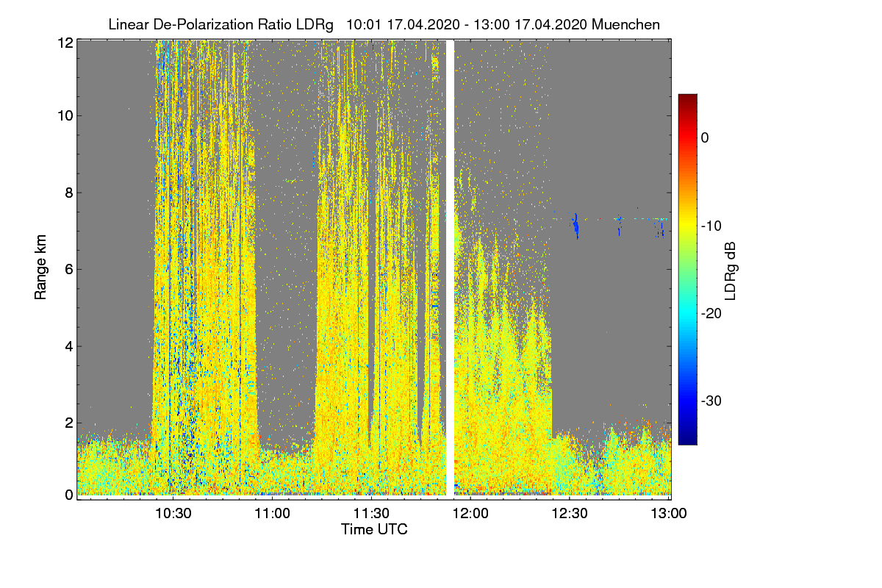The width and height of the screenshot is (882, 588).
Task: Click the y-axis tick label 2
Action: (x=68, y=423)
